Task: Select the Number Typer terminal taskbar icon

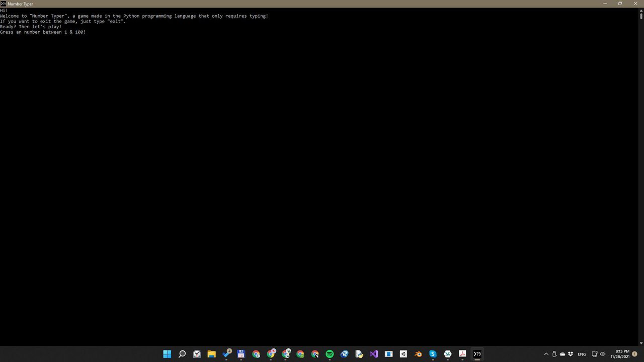Action: coord(477,354)
